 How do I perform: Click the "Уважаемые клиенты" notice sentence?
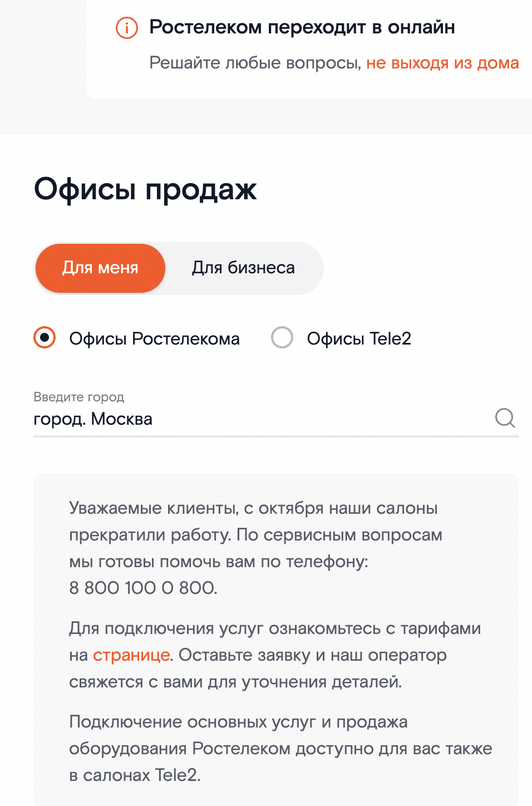253,508
